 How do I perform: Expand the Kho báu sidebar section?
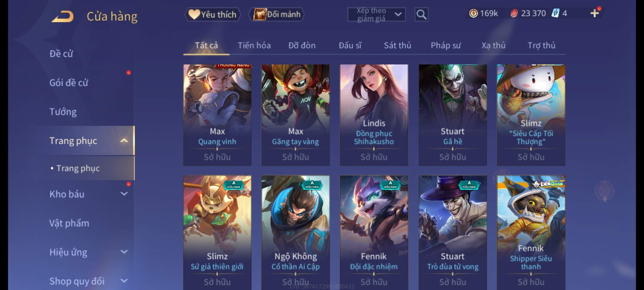[x=124, y=194]
